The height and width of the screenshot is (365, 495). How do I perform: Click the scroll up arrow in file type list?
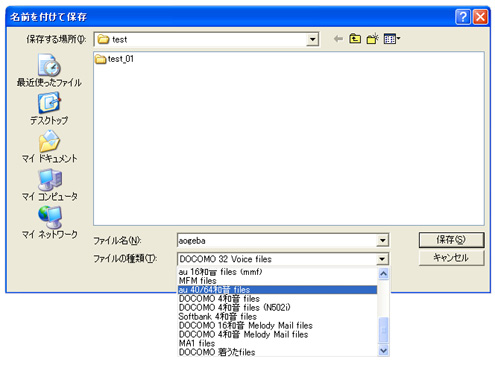pyautogui.click(x=384, y=274)
